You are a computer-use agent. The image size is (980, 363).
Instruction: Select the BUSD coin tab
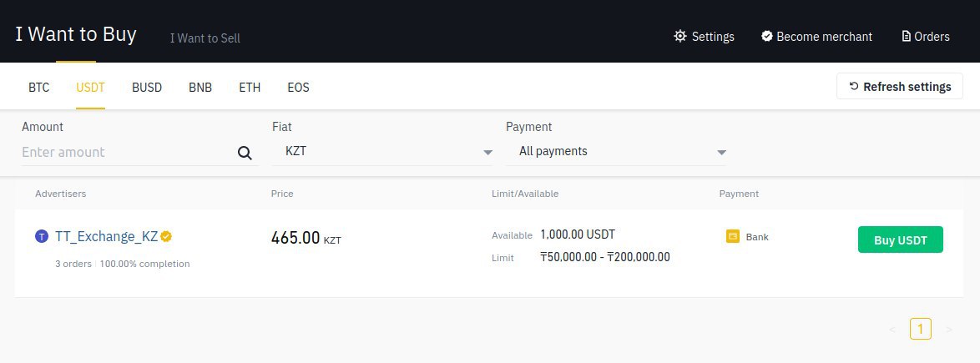tap(147, 88)
